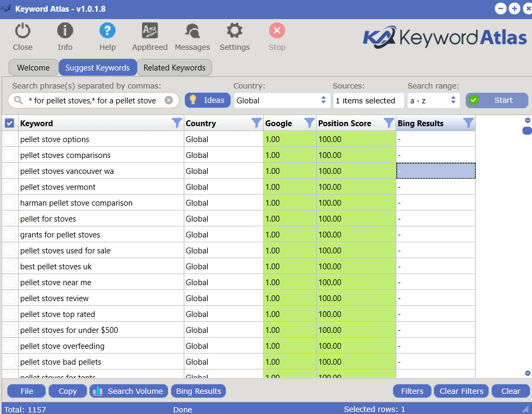Viewport: 532px width, 414px height.
Task: Open the Country dropdown showing Global
Action: pyautogui.click(x=282, y=100)
